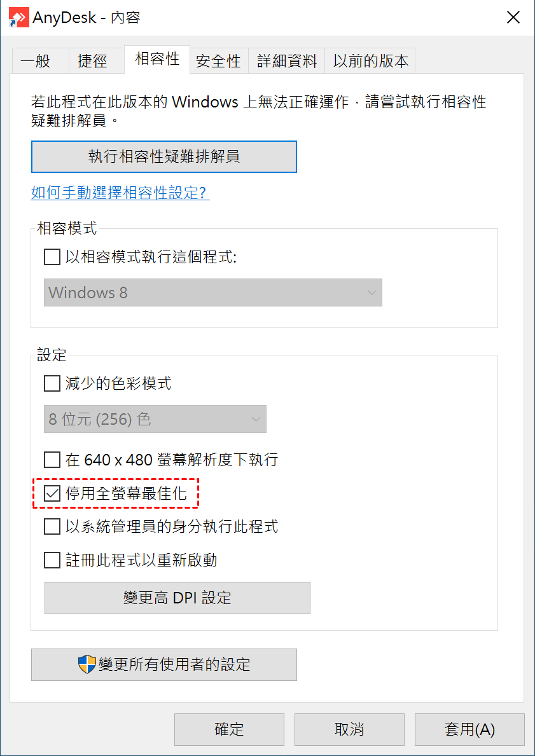
Task: Close the AnyDesk properties dialog
Action: pos(513,18)
